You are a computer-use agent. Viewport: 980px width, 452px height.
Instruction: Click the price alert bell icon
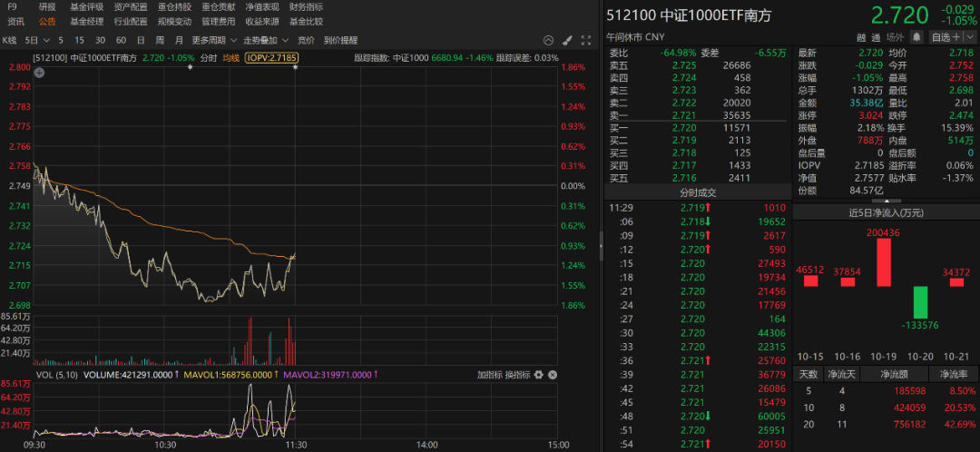coord(916,37)
